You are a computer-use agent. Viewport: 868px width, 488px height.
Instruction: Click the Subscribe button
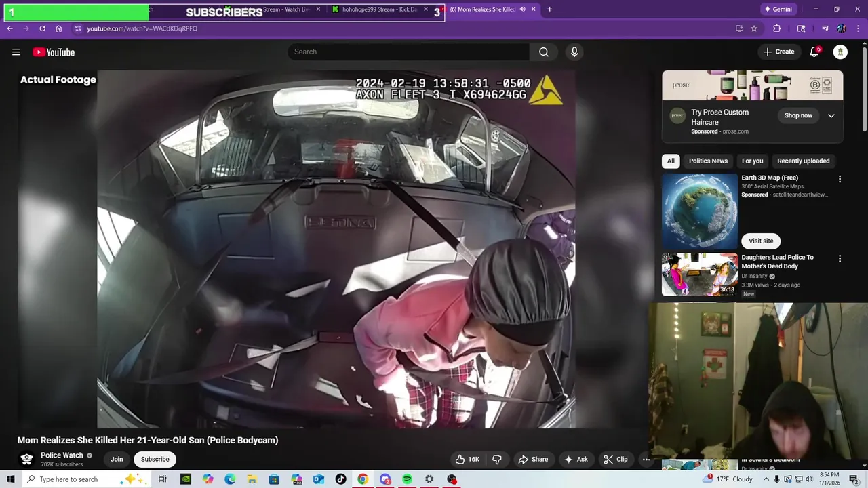point(155,460)
